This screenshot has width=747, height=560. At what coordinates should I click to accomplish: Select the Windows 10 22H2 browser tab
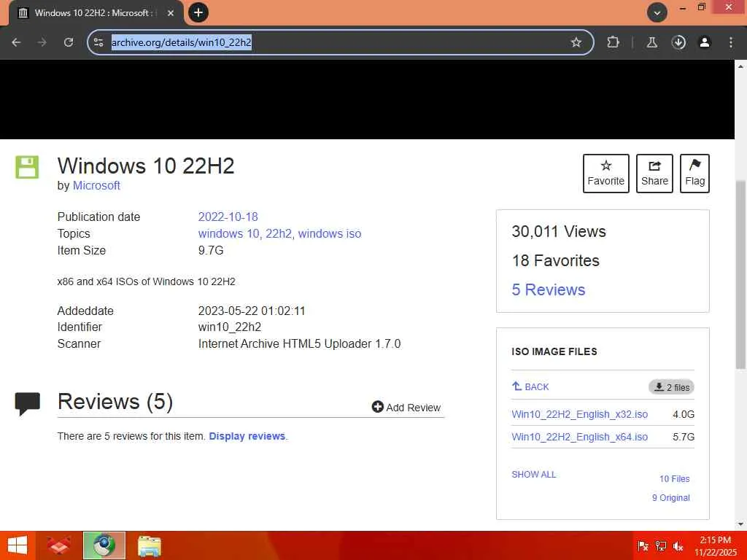pos(96,13)
